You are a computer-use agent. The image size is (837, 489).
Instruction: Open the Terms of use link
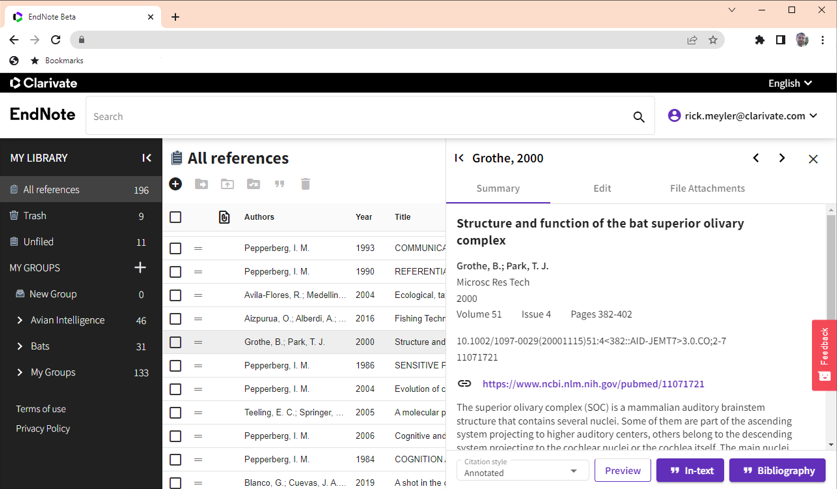coord(41,409)
